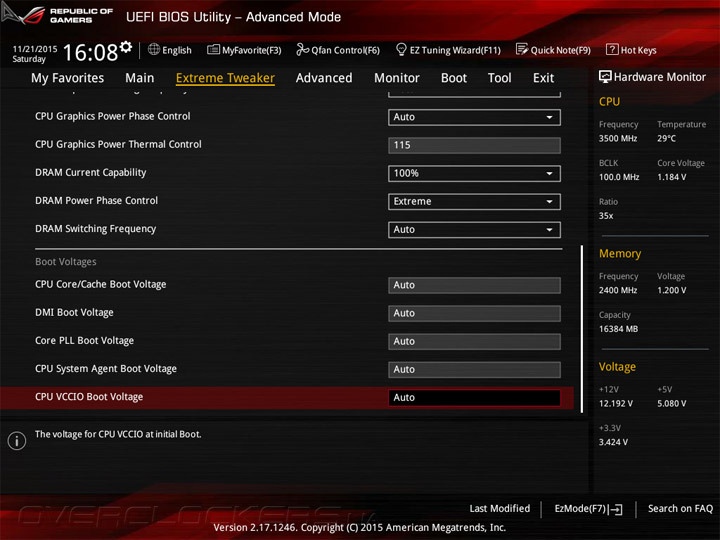This screenshot has height=540, width=720.
Task: Switch to the Boot tab
Action: click(x=454, y=78)
